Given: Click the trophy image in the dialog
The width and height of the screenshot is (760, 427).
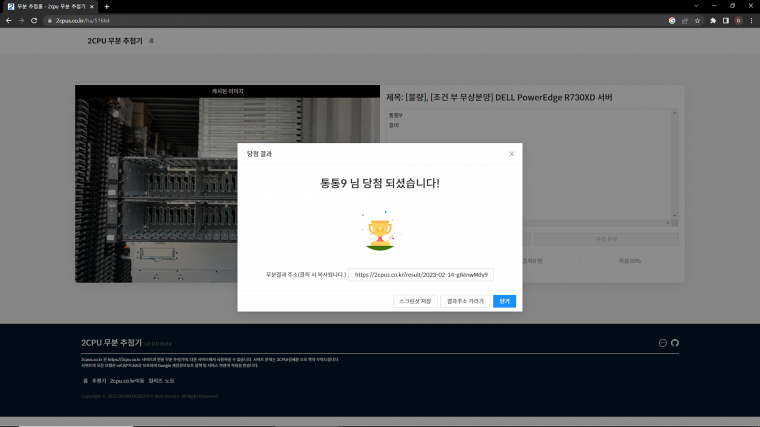Looking at the screenshot, I should tap(380, 231).
